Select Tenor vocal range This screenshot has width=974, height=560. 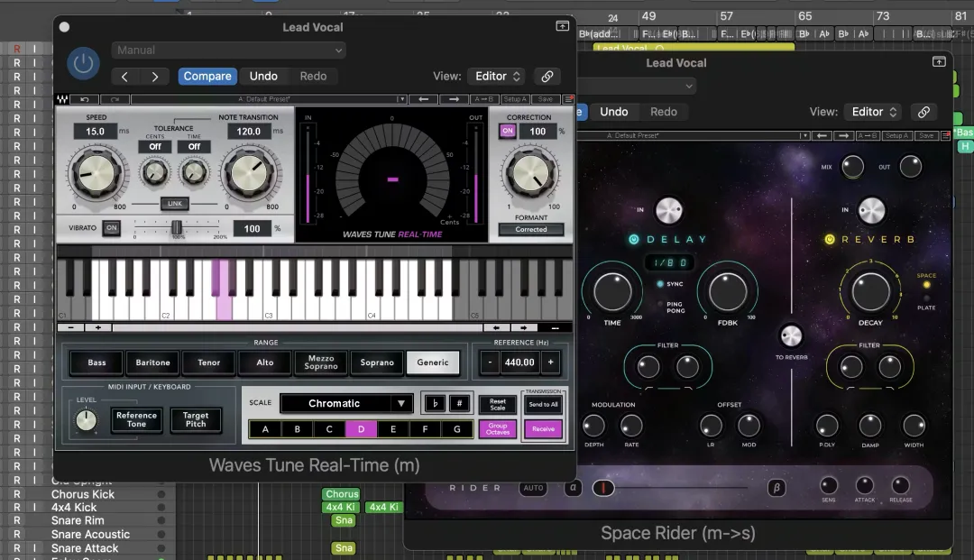pyautogui.click(x=208, y=363)
